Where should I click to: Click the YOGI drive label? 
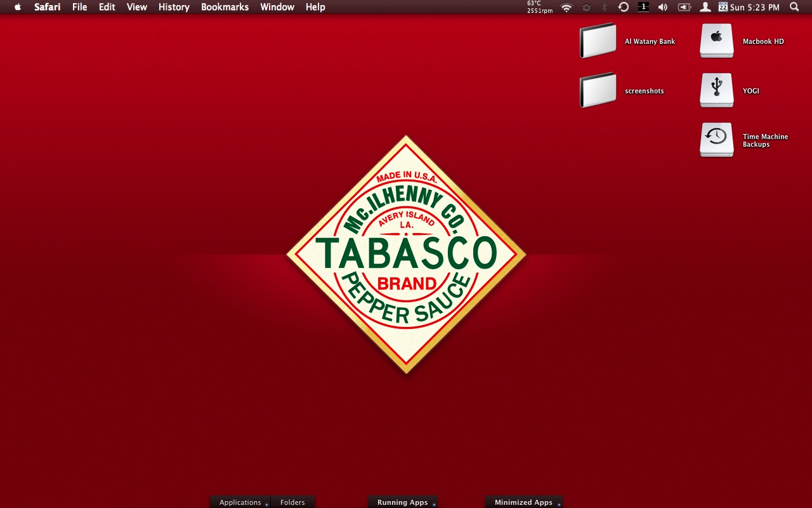coord(750,91)
